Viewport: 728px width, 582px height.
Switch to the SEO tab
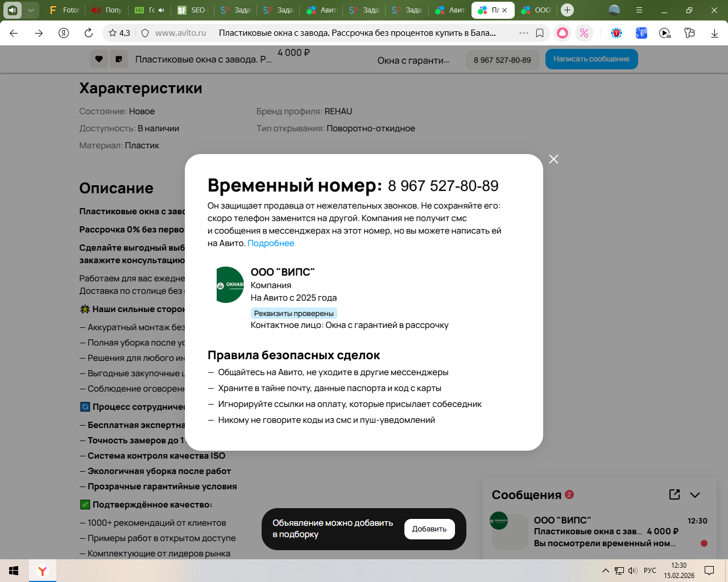pyautogui.click(x=193, y=10)
